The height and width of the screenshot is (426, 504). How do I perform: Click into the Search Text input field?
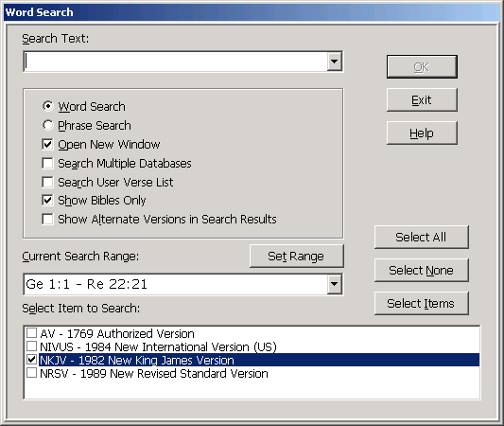point(176,62)
